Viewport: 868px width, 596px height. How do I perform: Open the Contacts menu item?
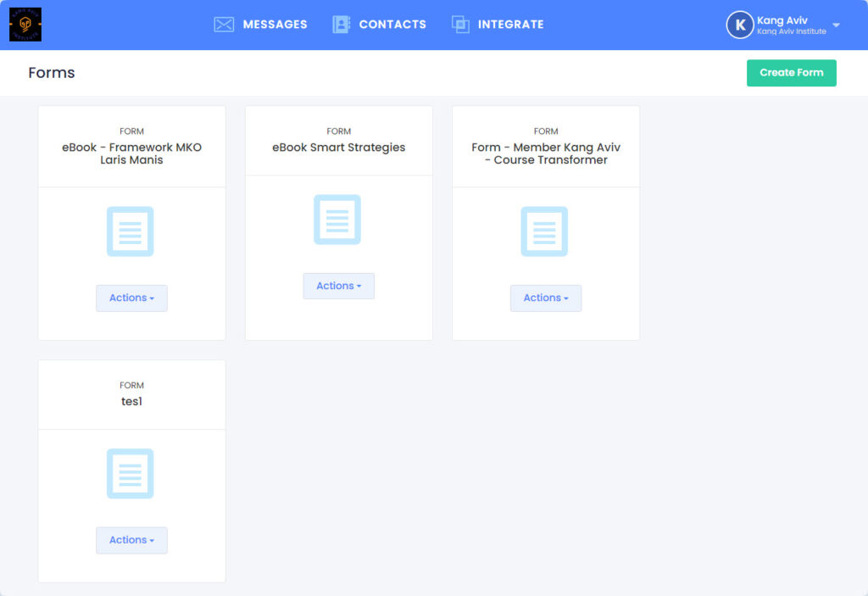(392, 25)
